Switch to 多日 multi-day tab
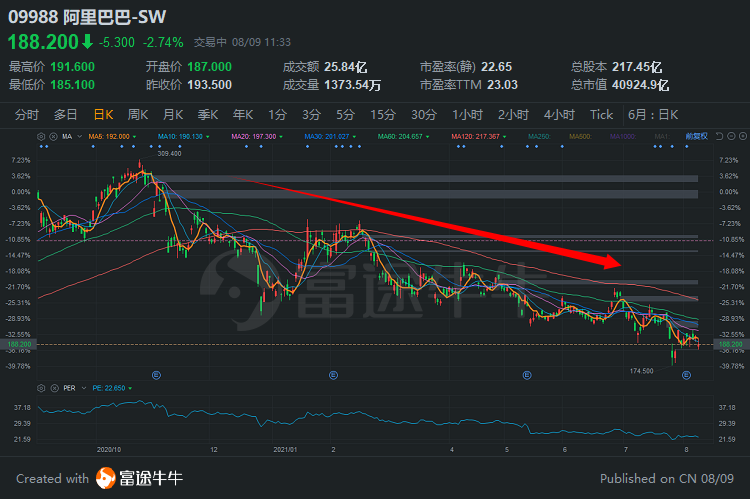The image size is (750, 499). 66,115
